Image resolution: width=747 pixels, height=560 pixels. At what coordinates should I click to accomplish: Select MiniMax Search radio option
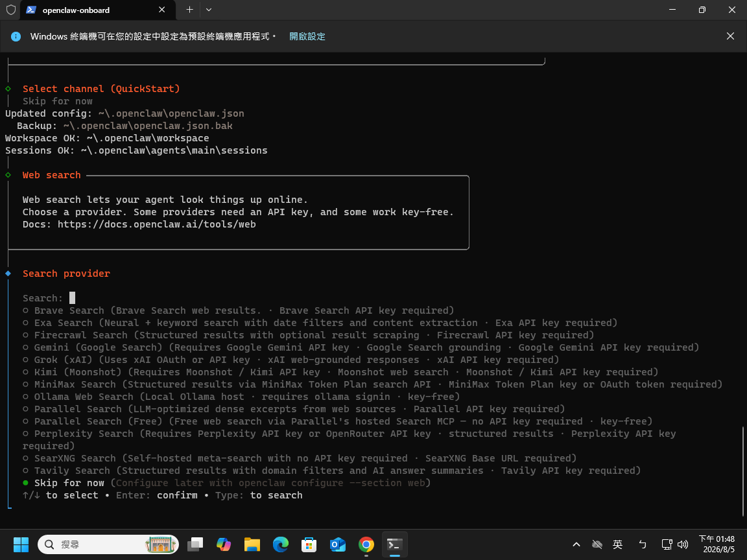pyautogui.click(x=26, y=384)
